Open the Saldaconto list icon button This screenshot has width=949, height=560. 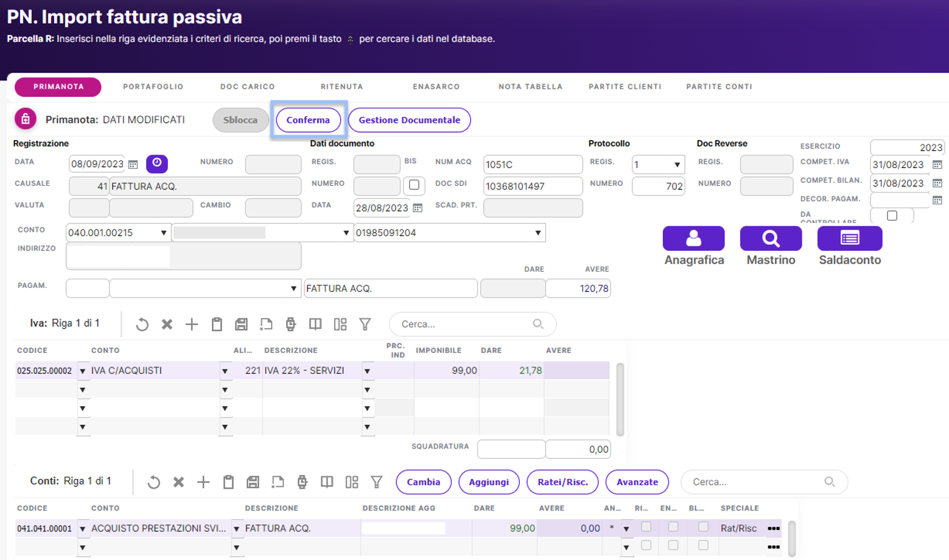pos(849,238)
